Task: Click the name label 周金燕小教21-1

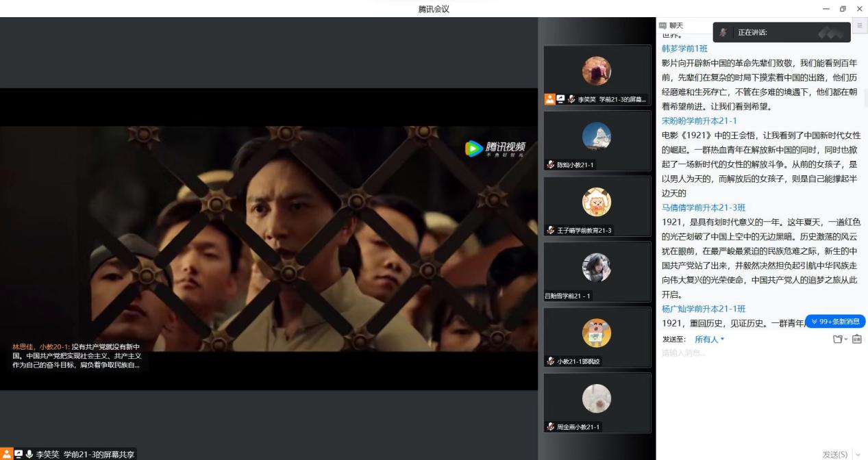Action: (578, 427)
